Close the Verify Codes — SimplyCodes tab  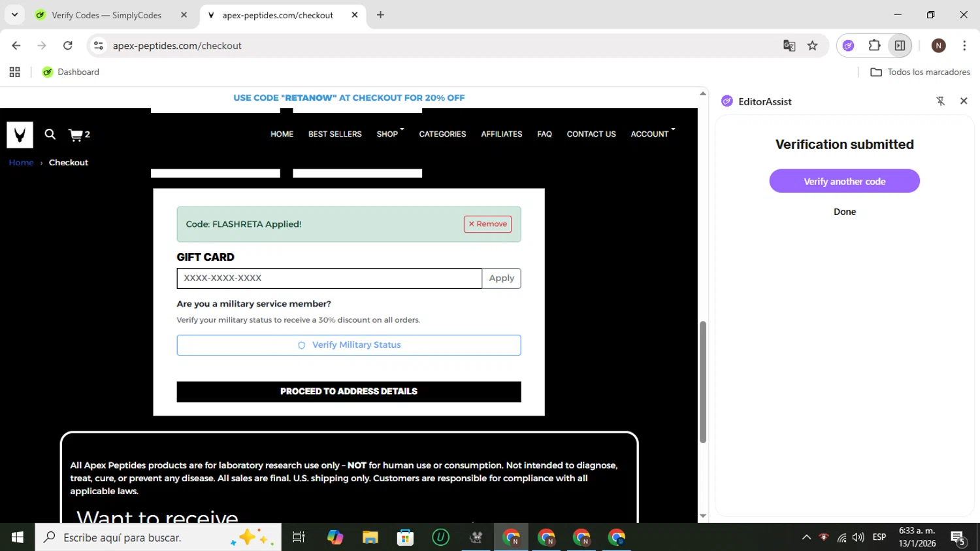click(184, 15)
